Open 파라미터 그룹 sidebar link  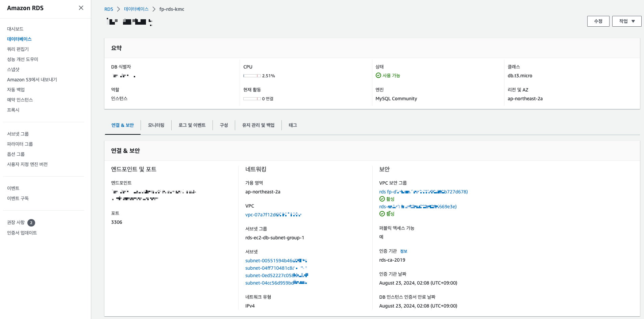(x=20, y=144)
